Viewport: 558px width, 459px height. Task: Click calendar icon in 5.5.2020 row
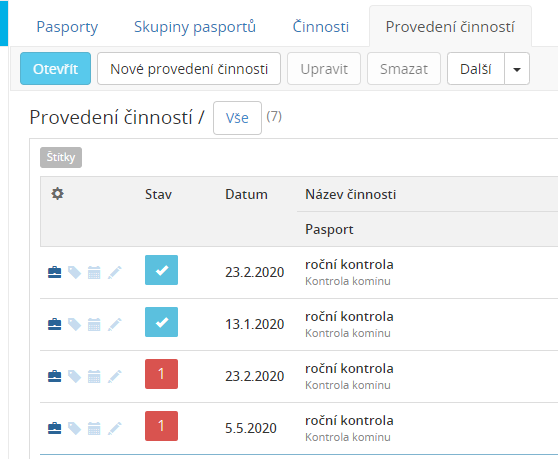pyautogui.click(x=94, y=428)
